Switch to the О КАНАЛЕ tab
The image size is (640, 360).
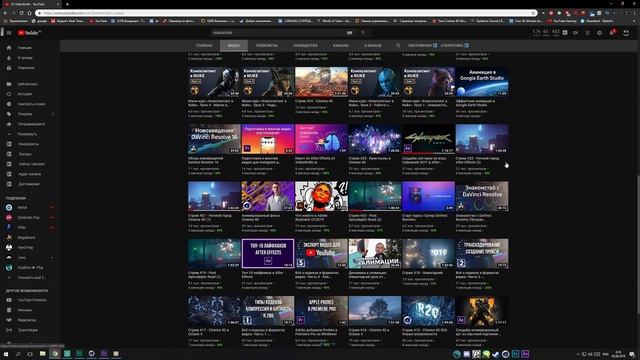373,46
